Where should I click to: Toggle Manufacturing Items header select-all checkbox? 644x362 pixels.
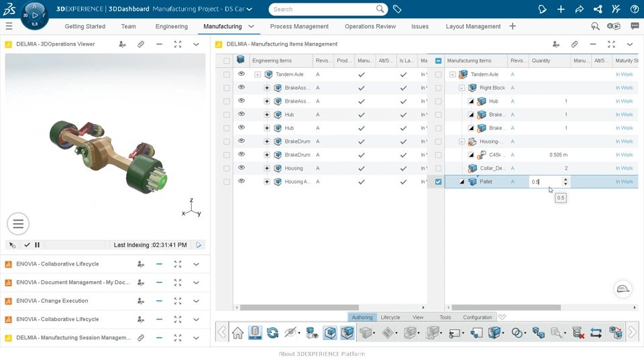[438, 61]
